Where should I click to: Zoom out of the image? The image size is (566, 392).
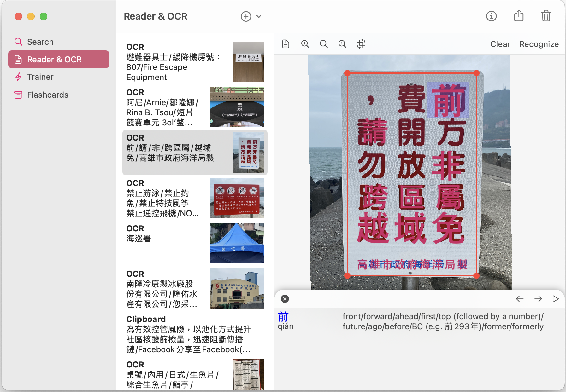[x=324, y=44]
